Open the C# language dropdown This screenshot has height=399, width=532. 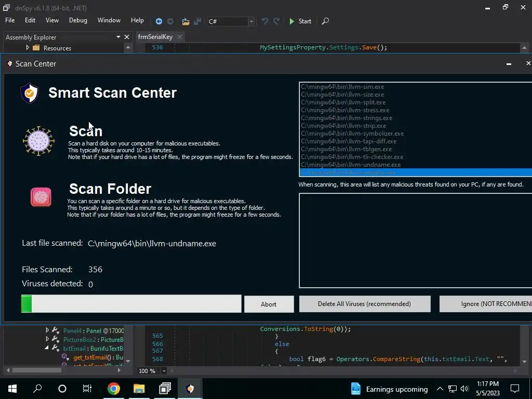point(251,21)
